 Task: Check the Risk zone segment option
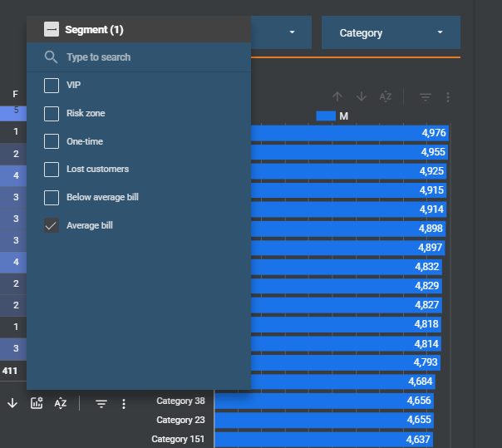52,114
